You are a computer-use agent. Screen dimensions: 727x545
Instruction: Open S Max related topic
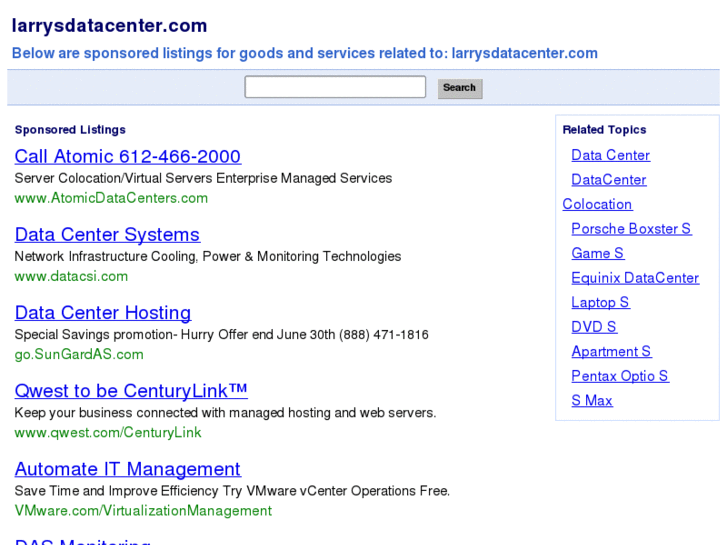[x=592, y=401]
